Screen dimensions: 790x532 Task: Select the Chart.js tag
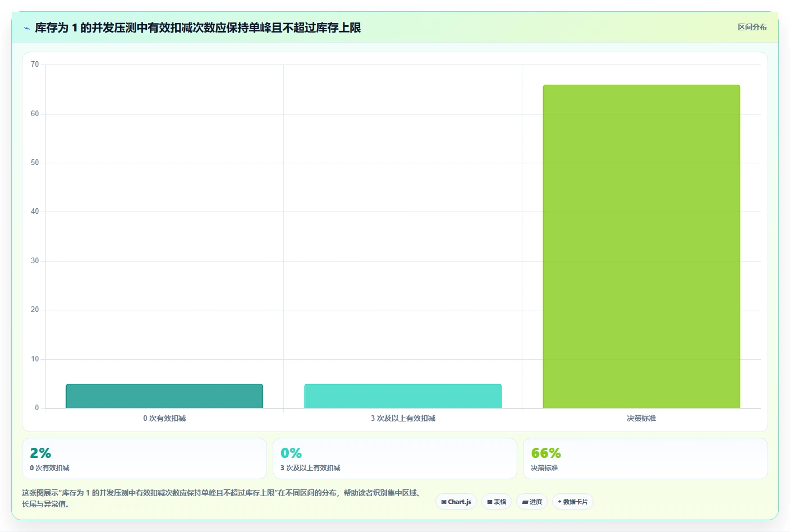(456, 502)
